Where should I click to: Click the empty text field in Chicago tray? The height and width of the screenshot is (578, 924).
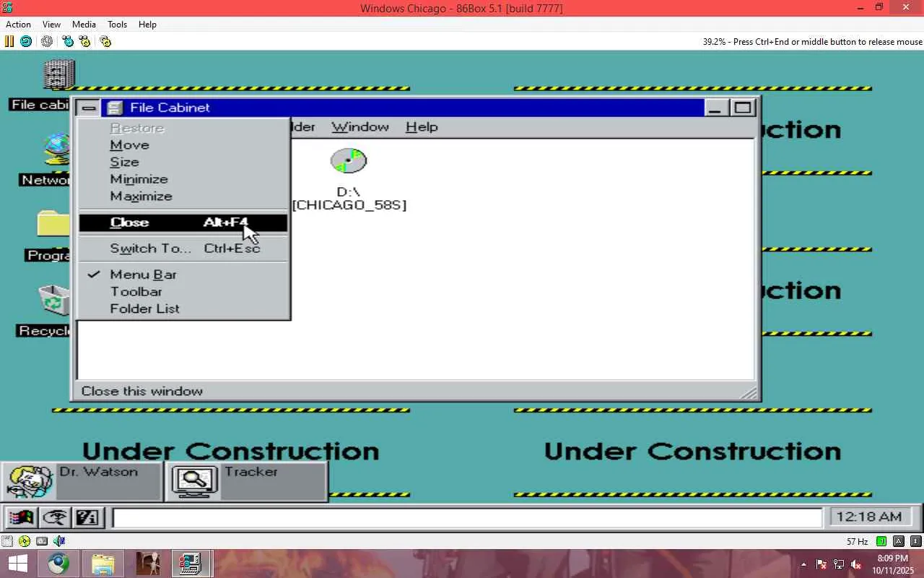(467, 517)
